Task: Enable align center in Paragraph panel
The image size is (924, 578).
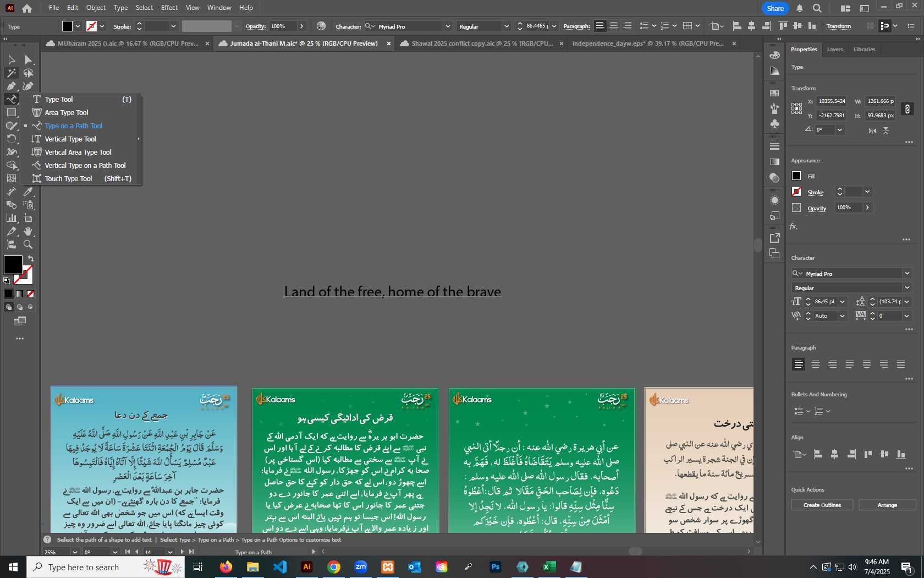Action: click(816, 364)
